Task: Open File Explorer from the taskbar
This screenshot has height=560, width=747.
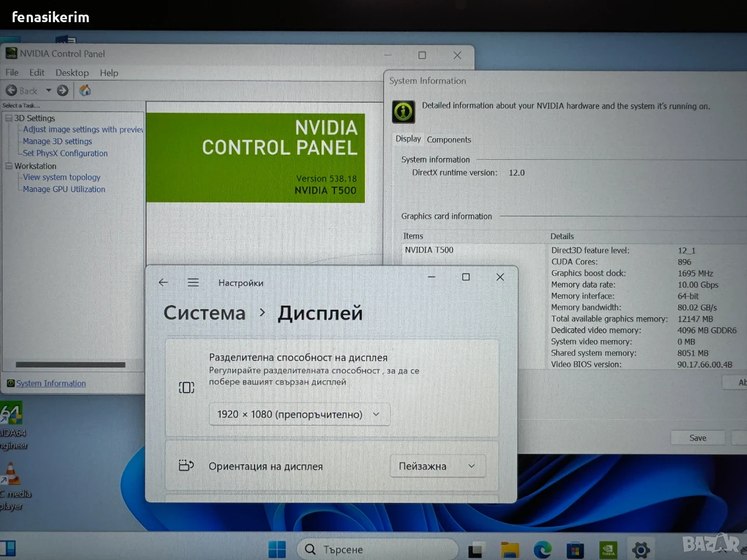Action: (509, 549)
